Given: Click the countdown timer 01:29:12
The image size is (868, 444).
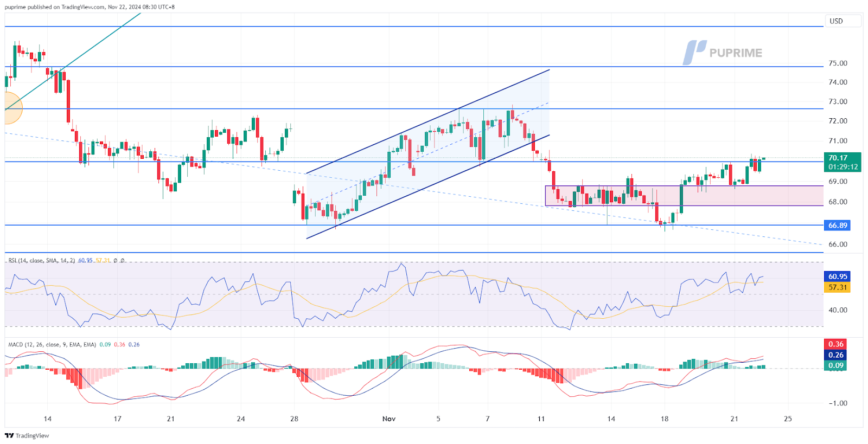Looking at the screenshot, I should point(843,167).
